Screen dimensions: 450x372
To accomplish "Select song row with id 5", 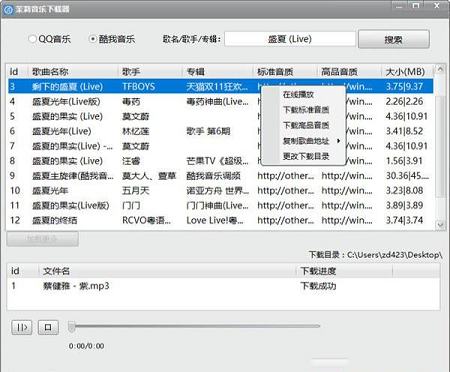I will click(221, 116).
